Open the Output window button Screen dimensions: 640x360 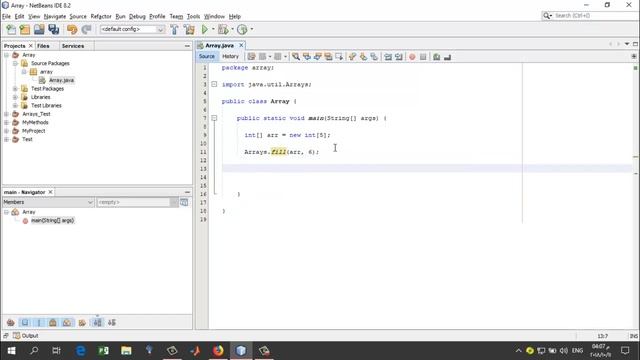25,336
